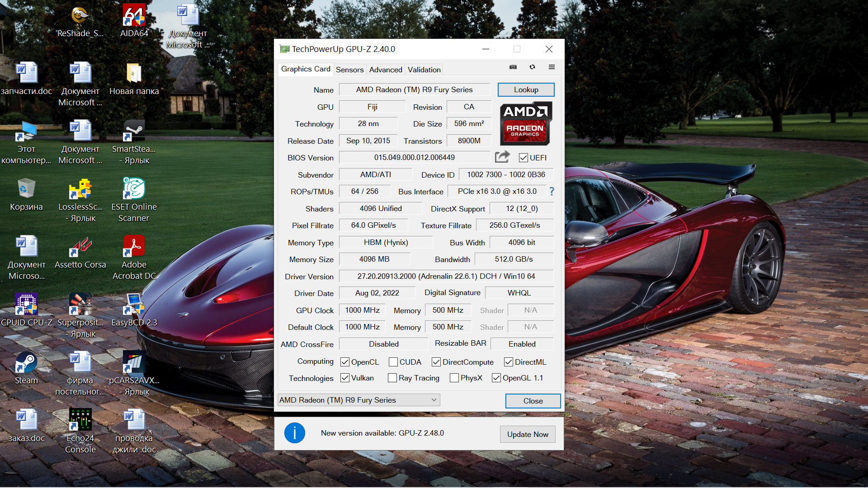The width and height of the screenshot is (868, 488).
Task: Open the Validation tab
Action: pyautogui.click(x=424, y=70)
